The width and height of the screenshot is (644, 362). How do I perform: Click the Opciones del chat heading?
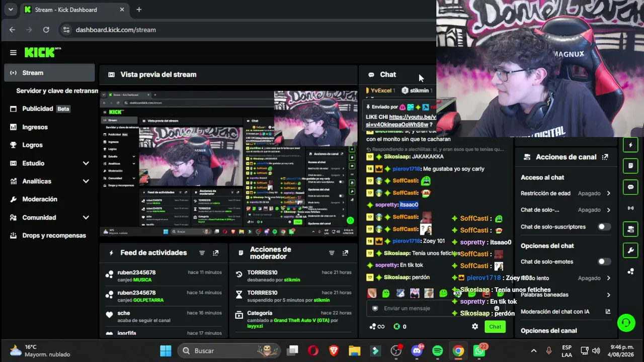(547, 246)
